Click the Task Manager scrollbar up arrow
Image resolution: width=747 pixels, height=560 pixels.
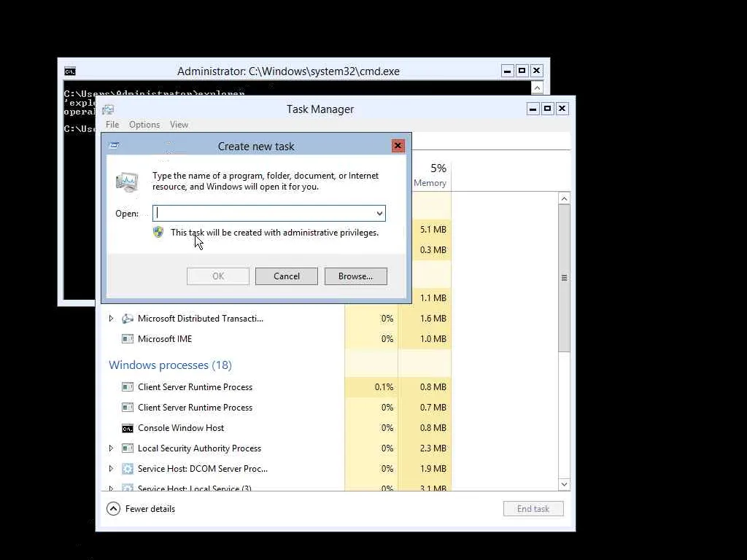tap(564, 198)
